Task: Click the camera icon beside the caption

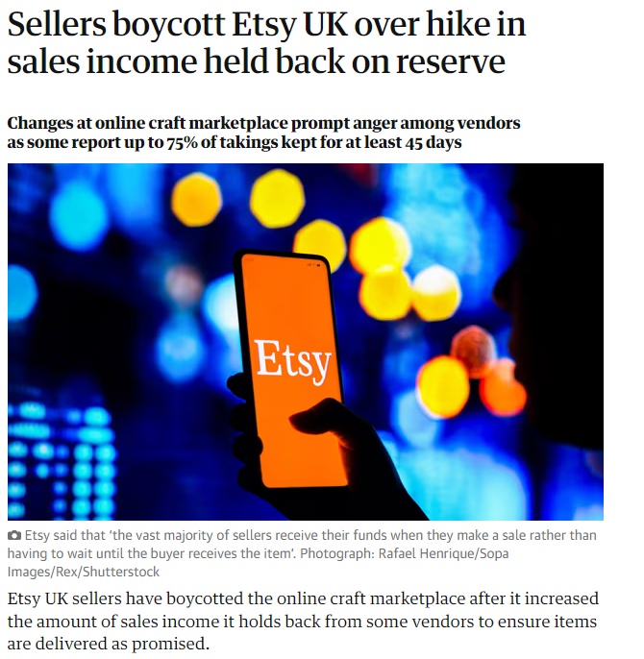Action: [14, 536]
